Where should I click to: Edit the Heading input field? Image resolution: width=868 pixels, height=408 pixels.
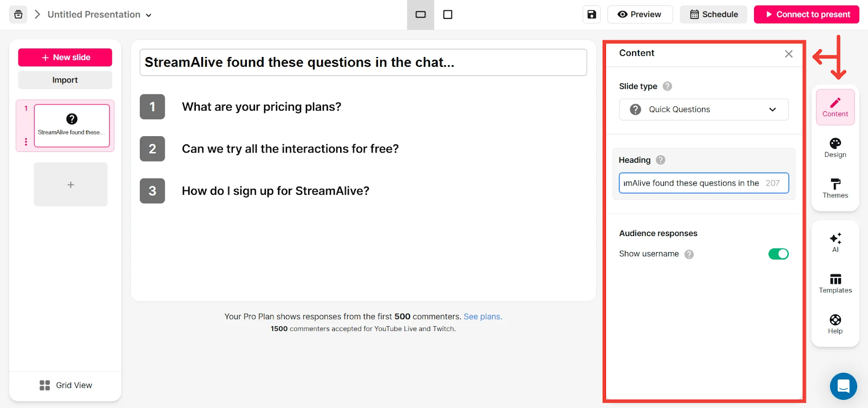704,183
